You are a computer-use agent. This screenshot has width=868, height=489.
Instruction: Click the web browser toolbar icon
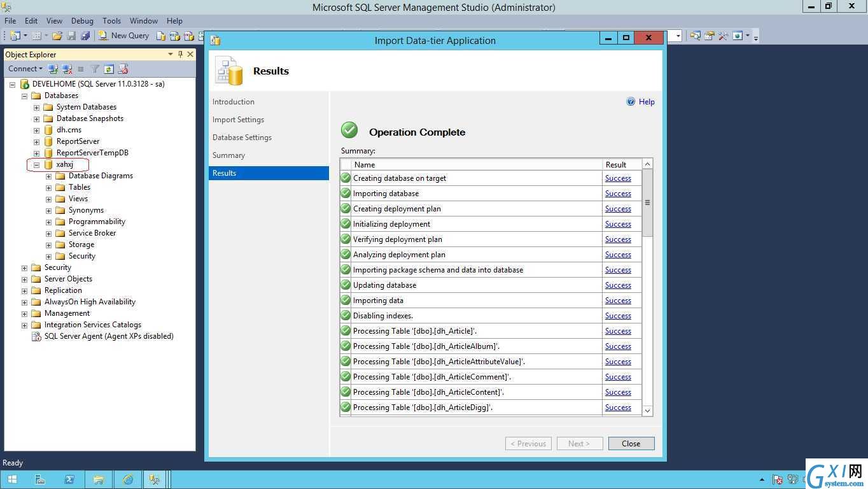[x=738, y=36]
